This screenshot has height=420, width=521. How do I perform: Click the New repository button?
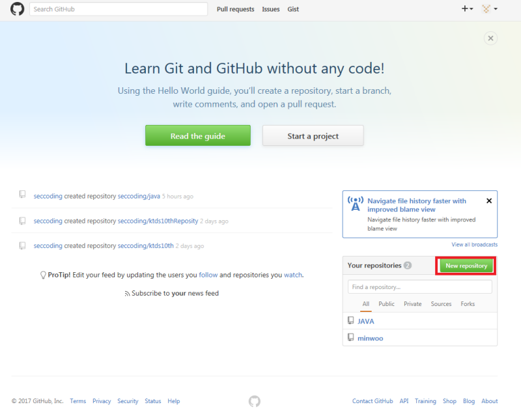click(x=466, y=266)
